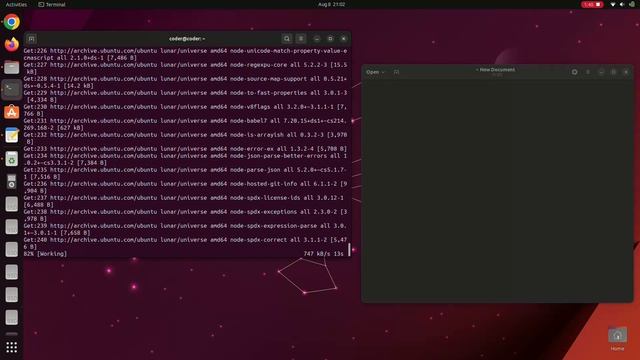Click the Get:238 node-spdx-exceptions line
This screenshot has width=640, height=360.
[185, 216]
